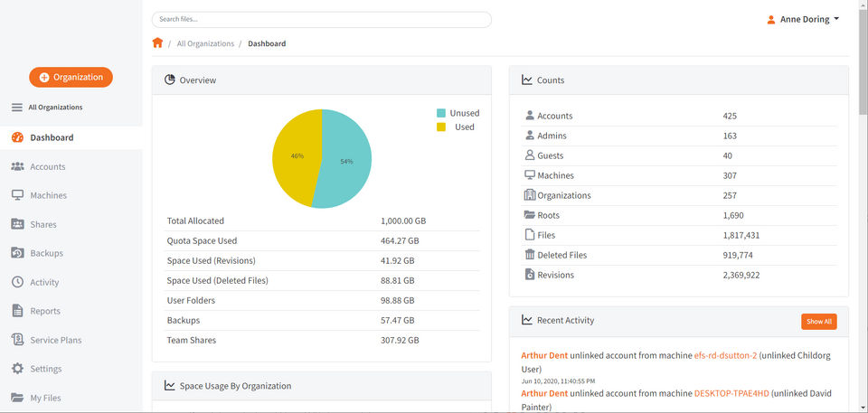This screenshot has height=413, width=868.
Task: Click the Backups value 57.47 GB
Action: pyautogui.click(x=398, y=320)
